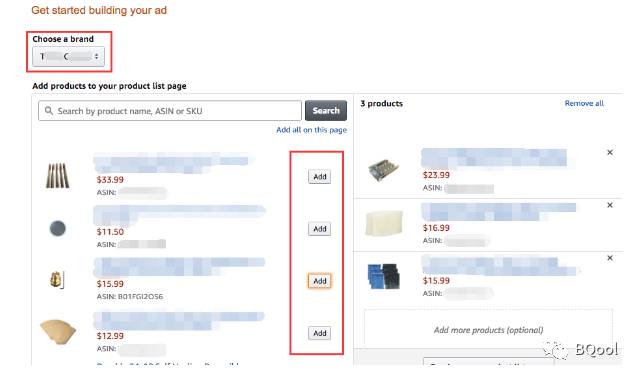Click the product search input field
The height and width of the screenshot is (378, 638).
170,111
